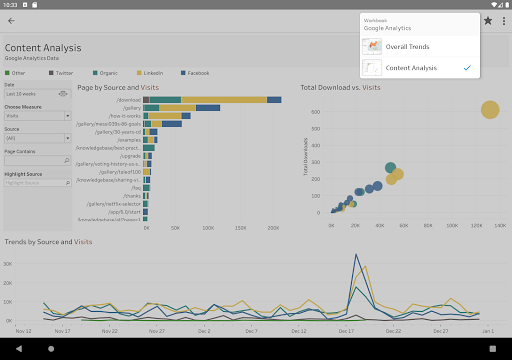
Task: Click the Dec 17 axis label
Action: click(346, 331)
